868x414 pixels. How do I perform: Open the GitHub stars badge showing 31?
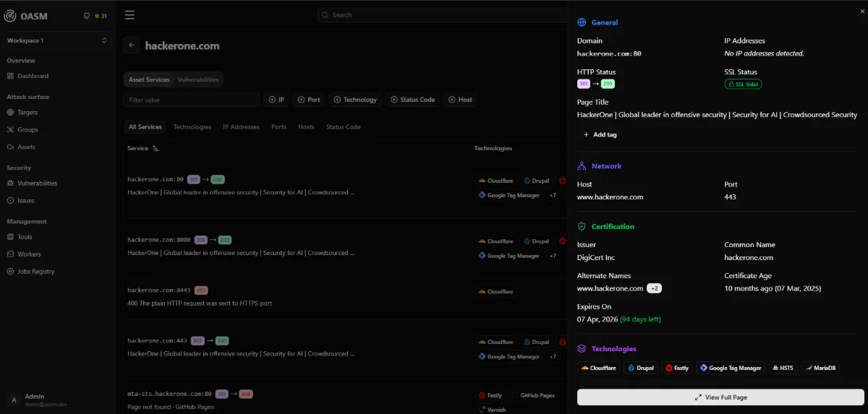95,16
